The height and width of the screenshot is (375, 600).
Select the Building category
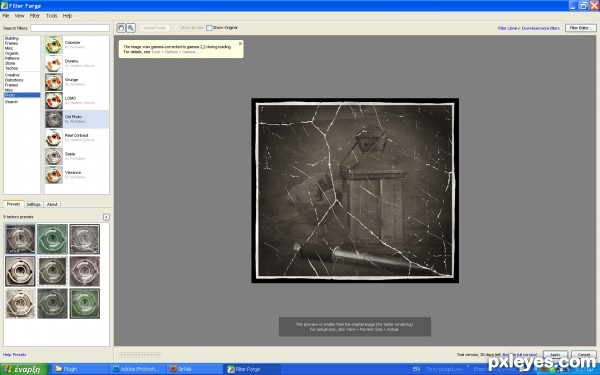[11, 38]
